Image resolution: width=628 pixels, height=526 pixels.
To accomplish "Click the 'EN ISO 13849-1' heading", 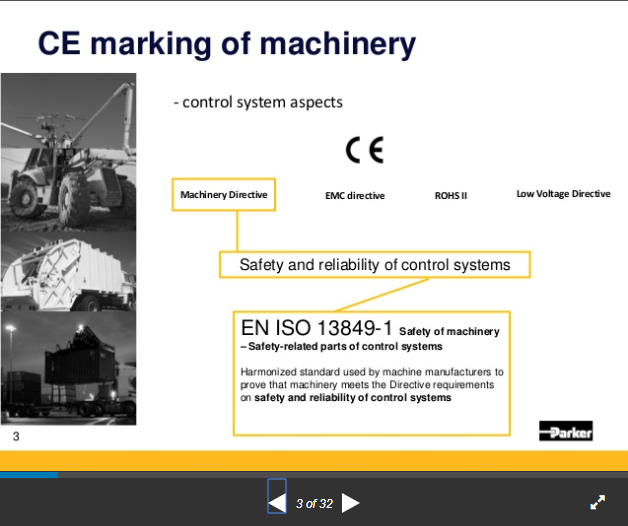I will (x=317, y=328).
